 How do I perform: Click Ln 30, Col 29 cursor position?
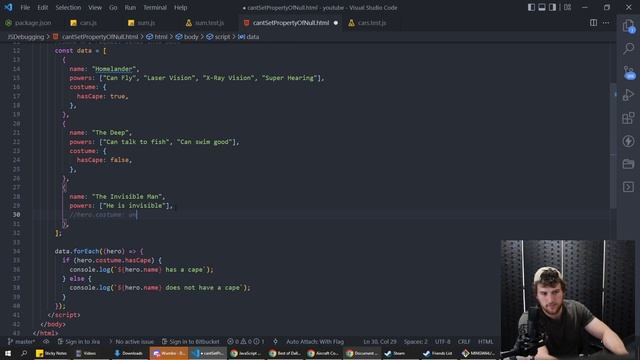(x=380, y=342)
